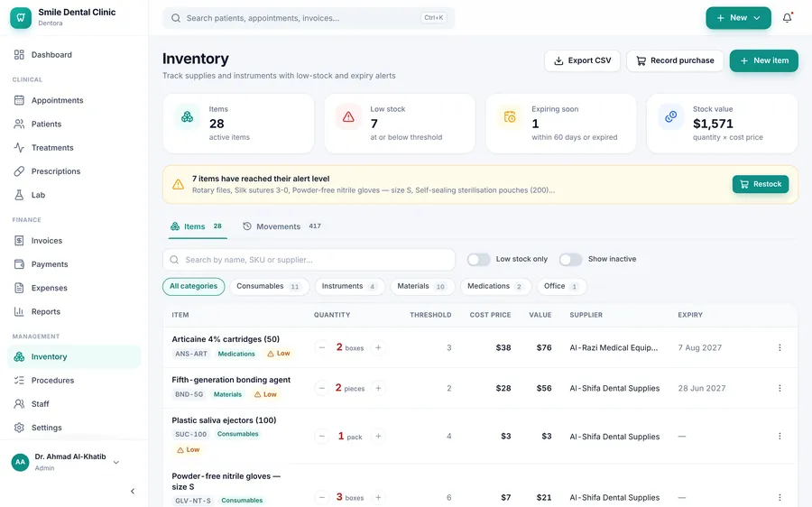The image size is (812, 507).
Task: Click the Smile Dental Clinic tooth logo
Action: point(21,18)
